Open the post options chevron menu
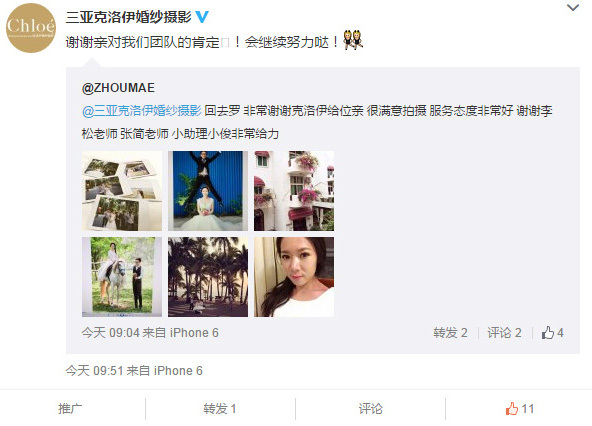 click(573, 8)
